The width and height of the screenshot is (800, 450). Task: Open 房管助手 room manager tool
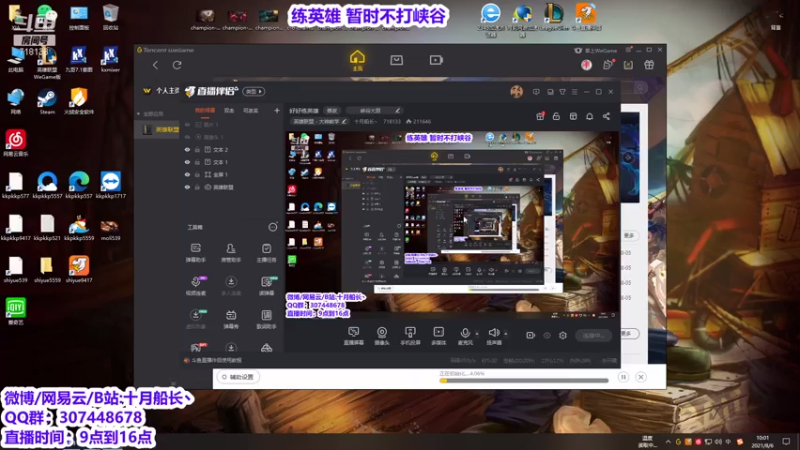(231, 253)
